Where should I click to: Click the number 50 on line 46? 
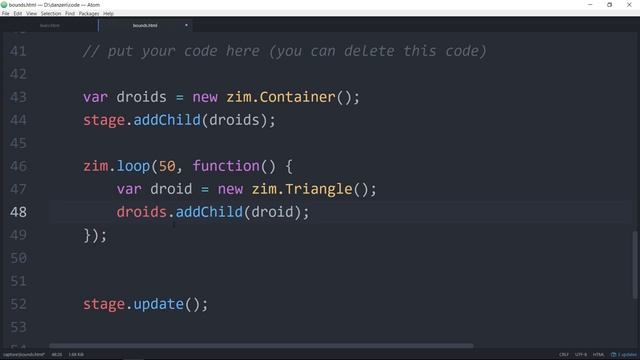tap(167, 167)
